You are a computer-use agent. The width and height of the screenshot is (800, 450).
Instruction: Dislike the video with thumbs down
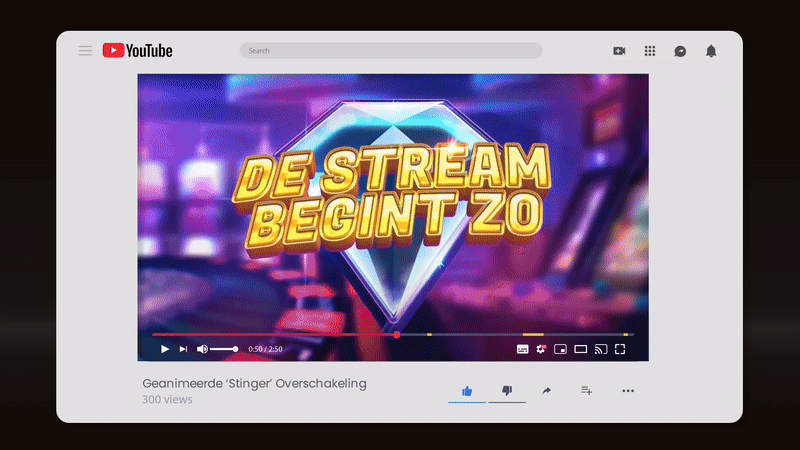[x=507, y=391]
